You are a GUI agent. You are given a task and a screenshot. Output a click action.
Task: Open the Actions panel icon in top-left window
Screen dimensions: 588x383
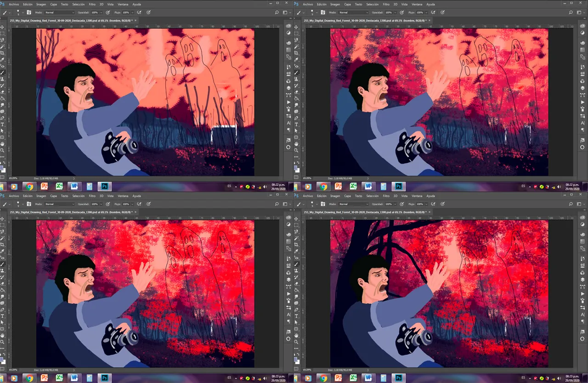(288, 102)
